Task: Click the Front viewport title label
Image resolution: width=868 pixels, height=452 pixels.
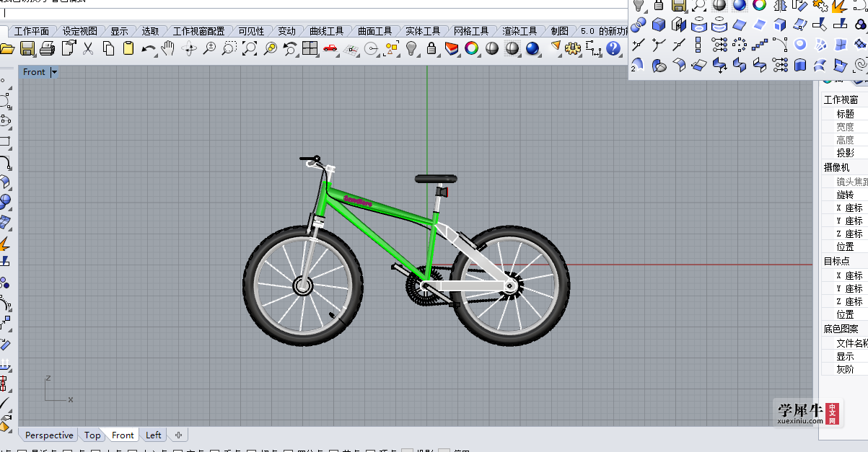Action: pos(34,72)
